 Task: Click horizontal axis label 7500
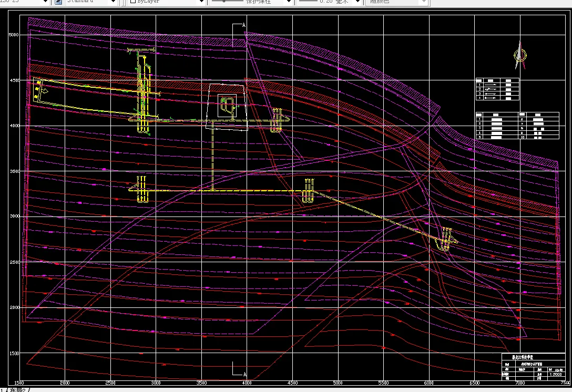coord(566,383)
